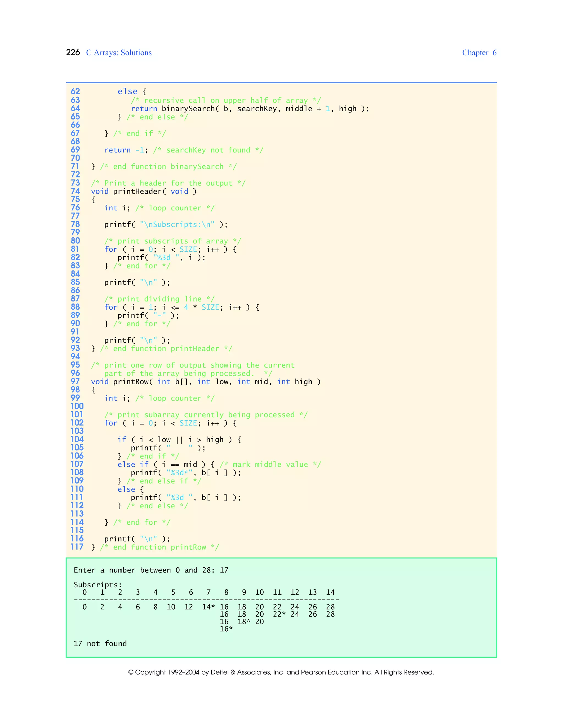Click the printf "-" statement
This screenshot has height=728, width=563.
148,315
